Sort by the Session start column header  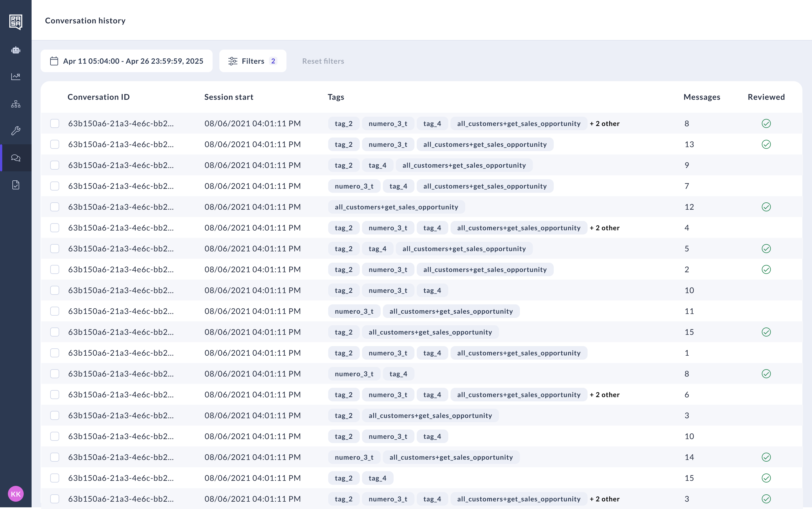[229, 97]
